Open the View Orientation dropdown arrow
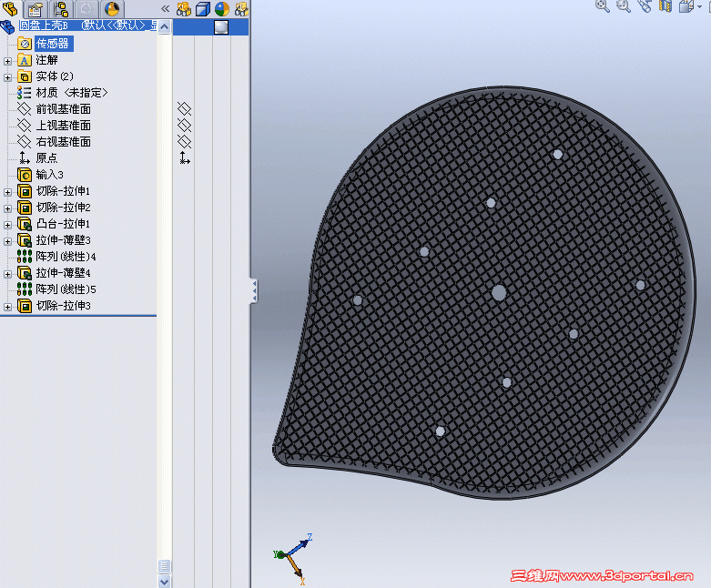The height and width of the screenshot is (588, 711). tap(700, 6)
